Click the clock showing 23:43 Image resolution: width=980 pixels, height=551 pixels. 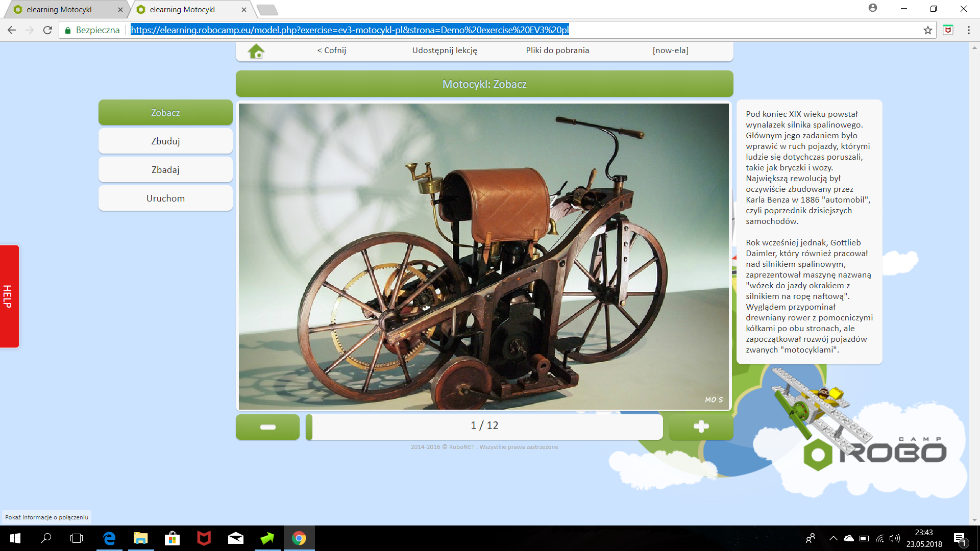point(924,533)
